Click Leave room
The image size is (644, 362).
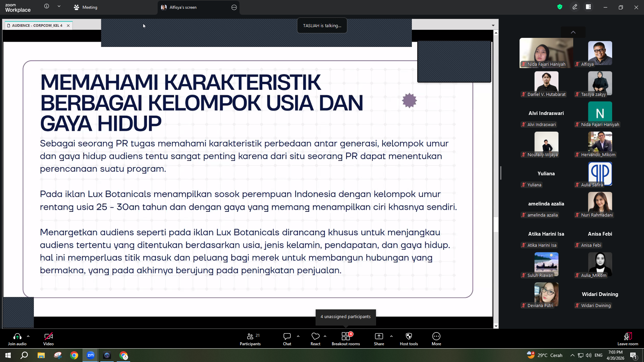coord(628,339)
